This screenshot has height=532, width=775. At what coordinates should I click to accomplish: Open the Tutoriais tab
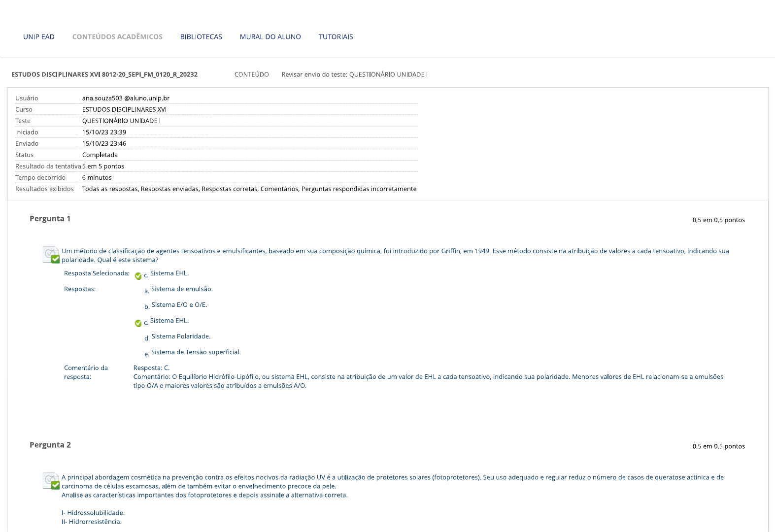tap(336, 37)
